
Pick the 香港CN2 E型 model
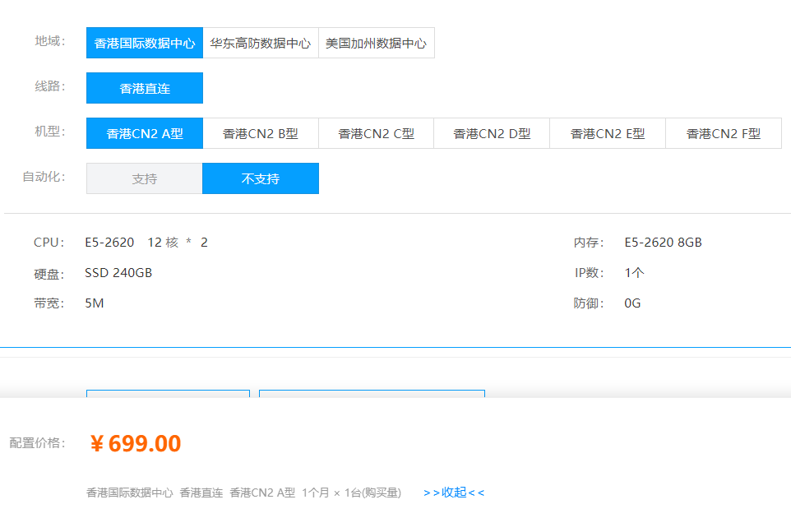608,133
